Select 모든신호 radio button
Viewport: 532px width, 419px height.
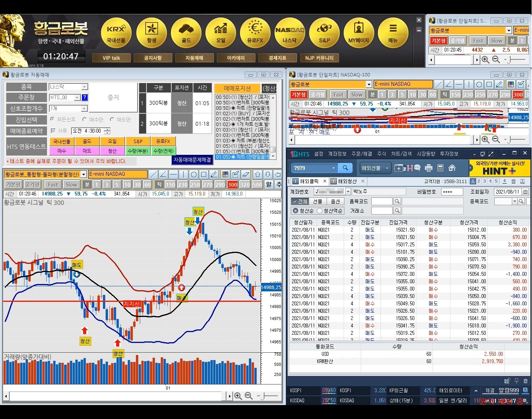point(52,119)
